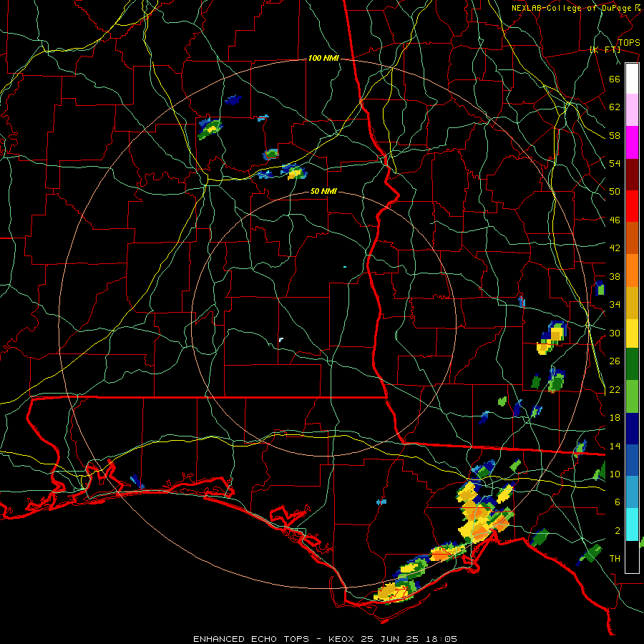The image size is (644, 644).
Task: Click the white swatch in the tops legend
Action: pos(632,79)
